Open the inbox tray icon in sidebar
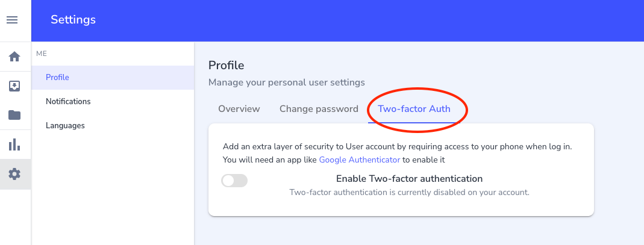644x245 pixels. coord(14,86)
